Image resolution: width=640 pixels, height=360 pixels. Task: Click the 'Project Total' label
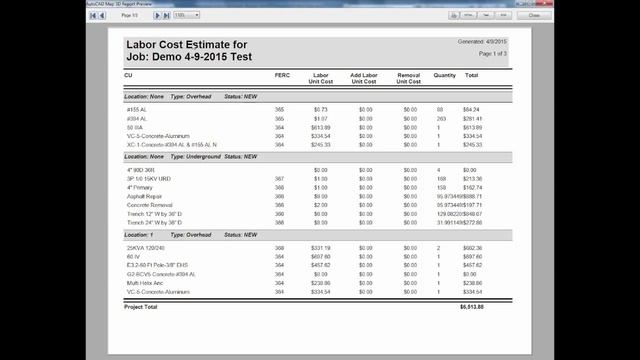coord(140,307)
